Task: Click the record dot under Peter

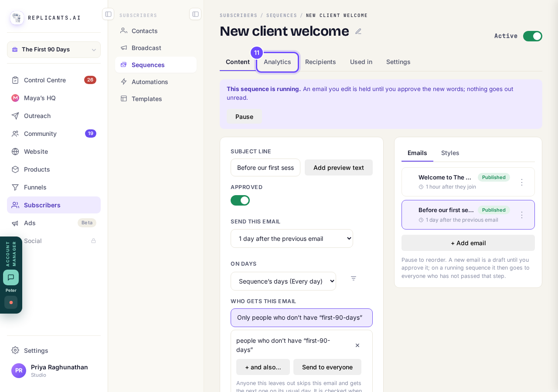Action: coord(11,302)
